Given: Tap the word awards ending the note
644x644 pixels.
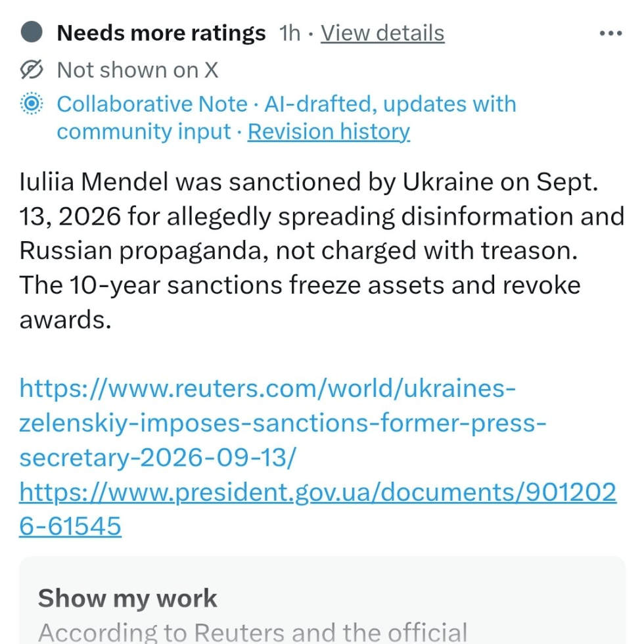Looking at the screenshot, I should (65, 319).
